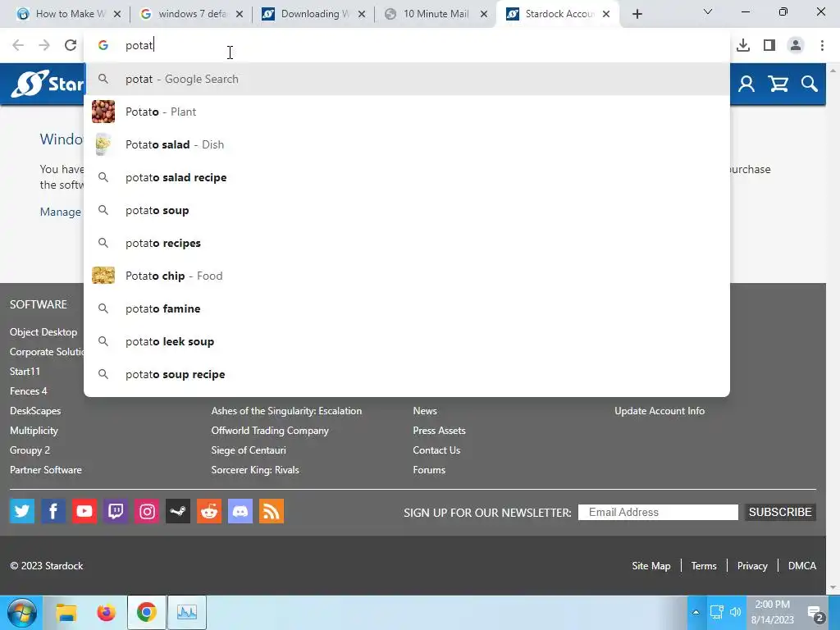
Task: Click the volume tray icon
Action: click(x=736, y=612)
